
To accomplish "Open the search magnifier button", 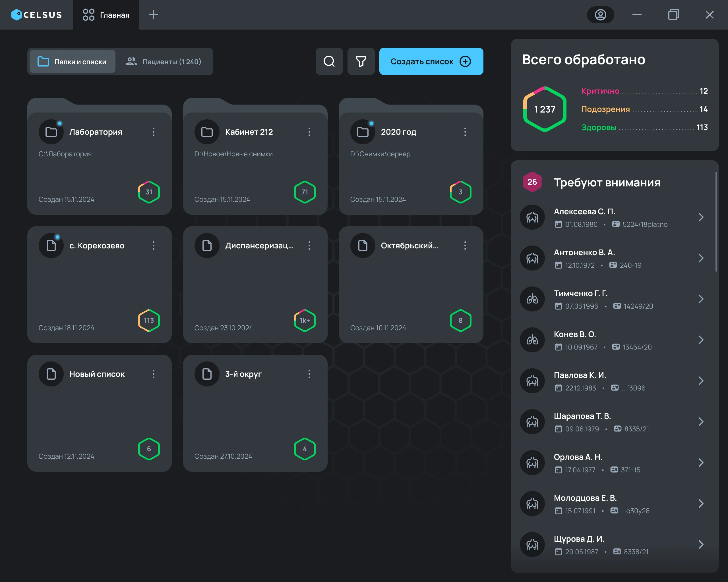I will 329,61.
